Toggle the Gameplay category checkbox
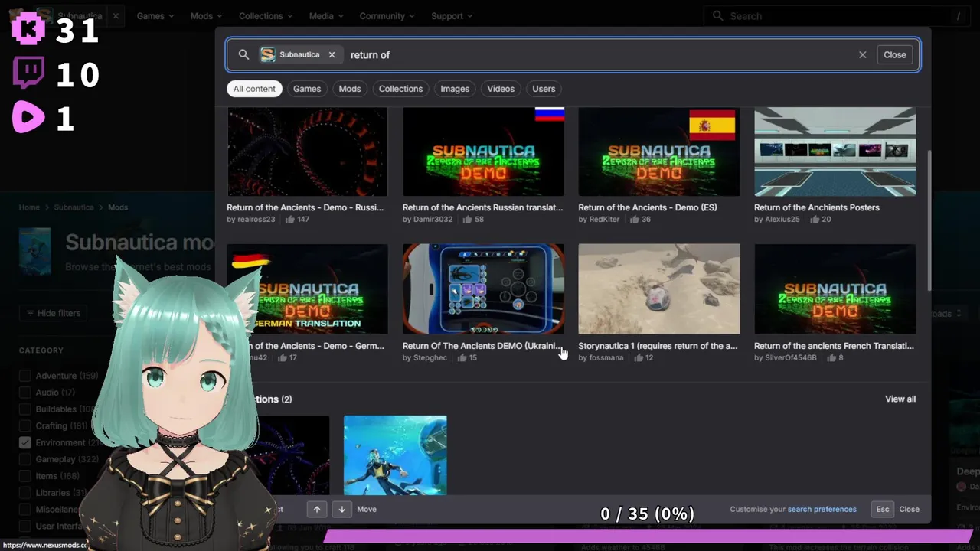 click(25, 459)
